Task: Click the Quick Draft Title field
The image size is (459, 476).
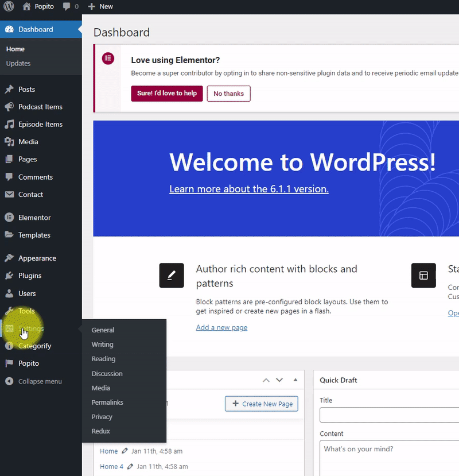Action: [389, 415]
